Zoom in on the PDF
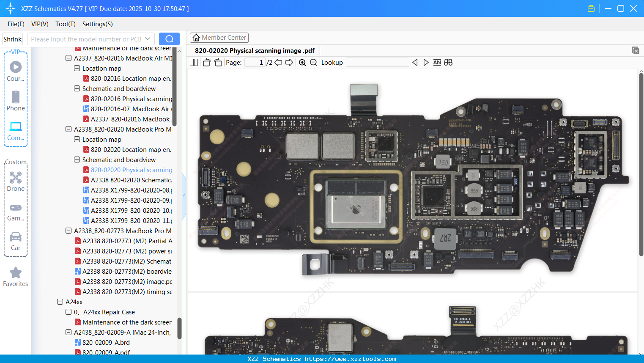Image resolution: width=644 pixels, height=363 pixels. (302, 63)
